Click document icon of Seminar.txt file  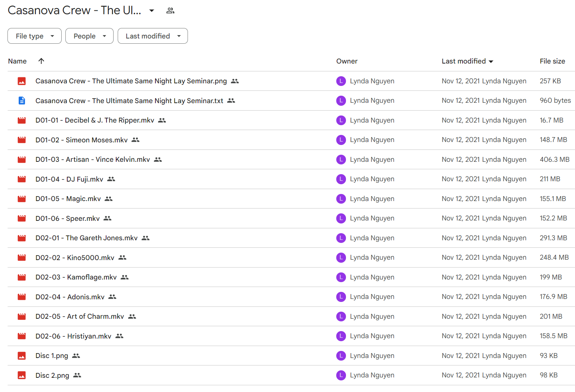[x=22, y=101]
